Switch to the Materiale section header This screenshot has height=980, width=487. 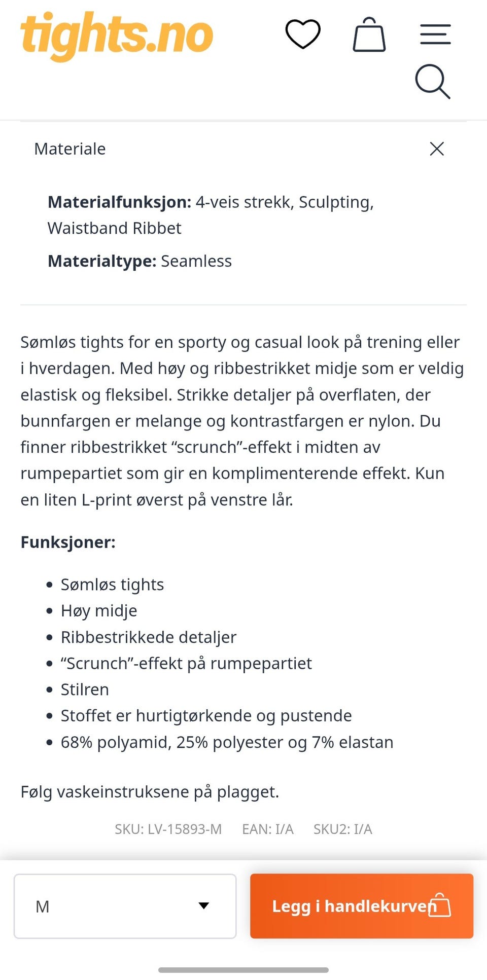[x=69, y=149]
